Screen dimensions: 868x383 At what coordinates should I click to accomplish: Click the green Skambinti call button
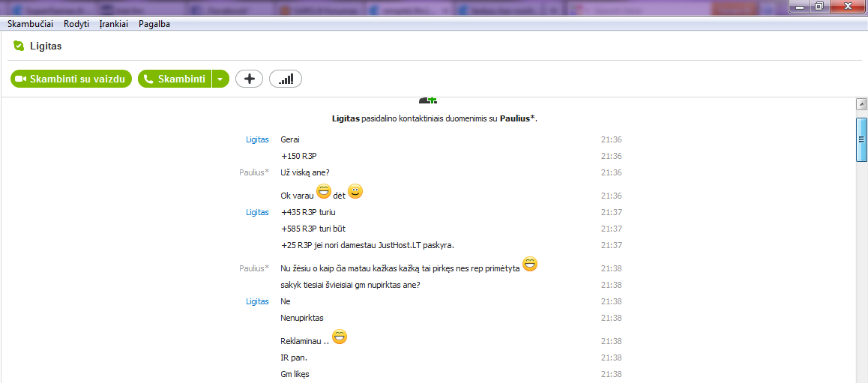coord(175,79)
